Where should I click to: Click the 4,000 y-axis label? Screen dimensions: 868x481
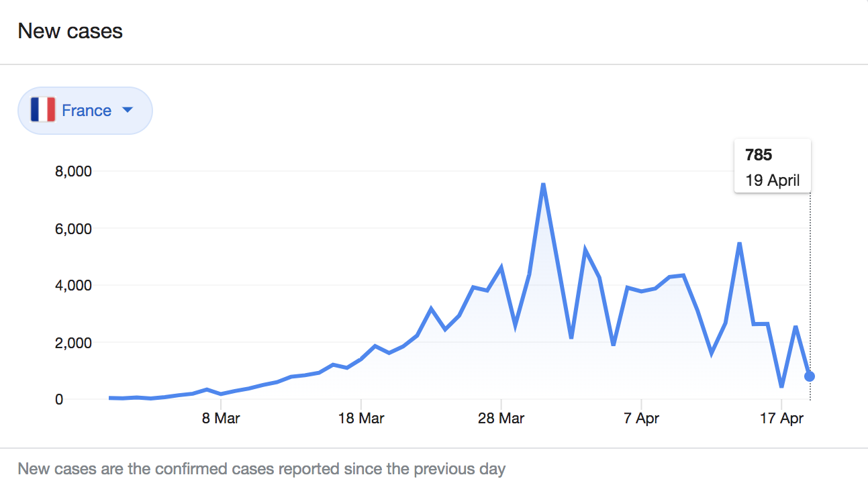(x=72, y=286)
